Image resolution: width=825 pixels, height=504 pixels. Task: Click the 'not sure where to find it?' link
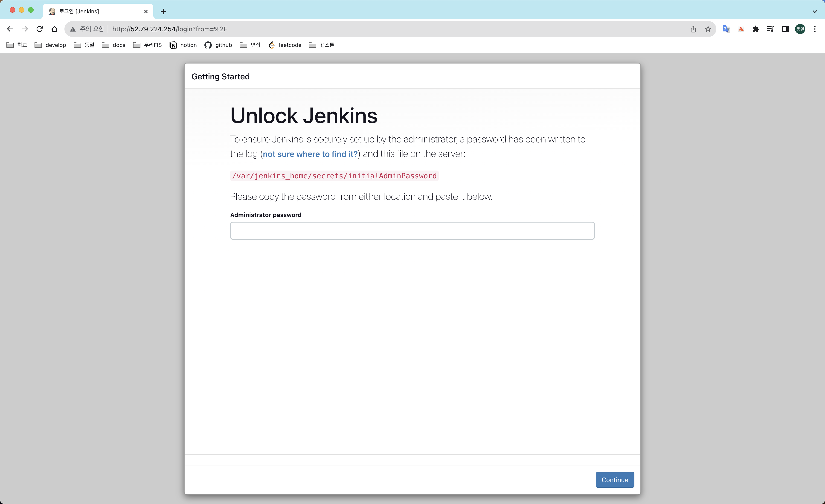(310, 154)
